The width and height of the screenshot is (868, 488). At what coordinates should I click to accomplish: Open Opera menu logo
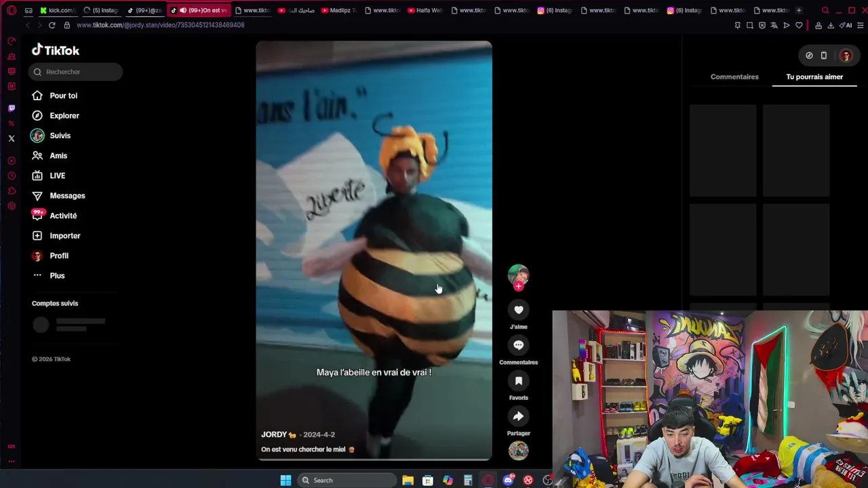tap(12, 10)
